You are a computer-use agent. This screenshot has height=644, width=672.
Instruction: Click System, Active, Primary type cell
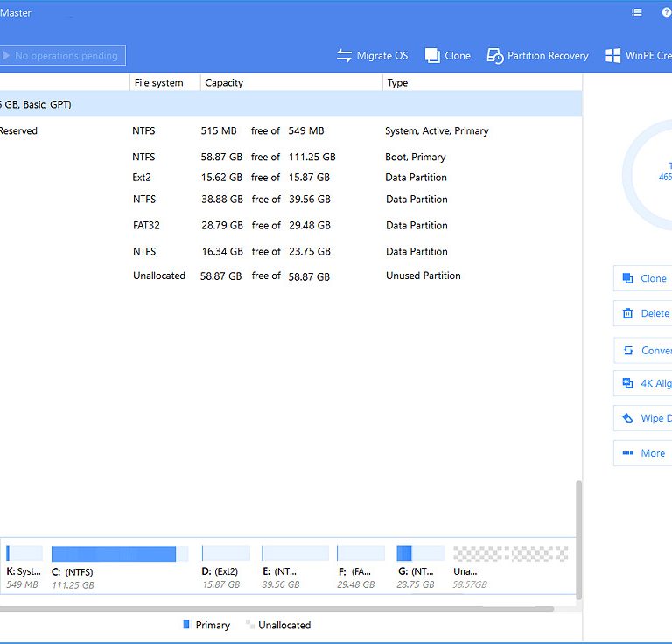pos(437,130)
